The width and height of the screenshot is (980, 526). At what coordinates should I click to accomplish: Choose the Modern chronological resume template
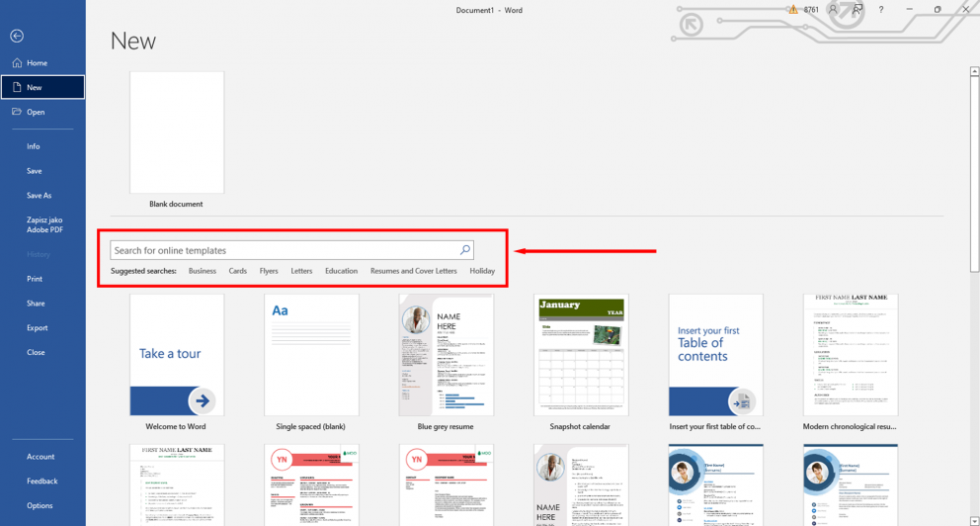coord(851,363)
